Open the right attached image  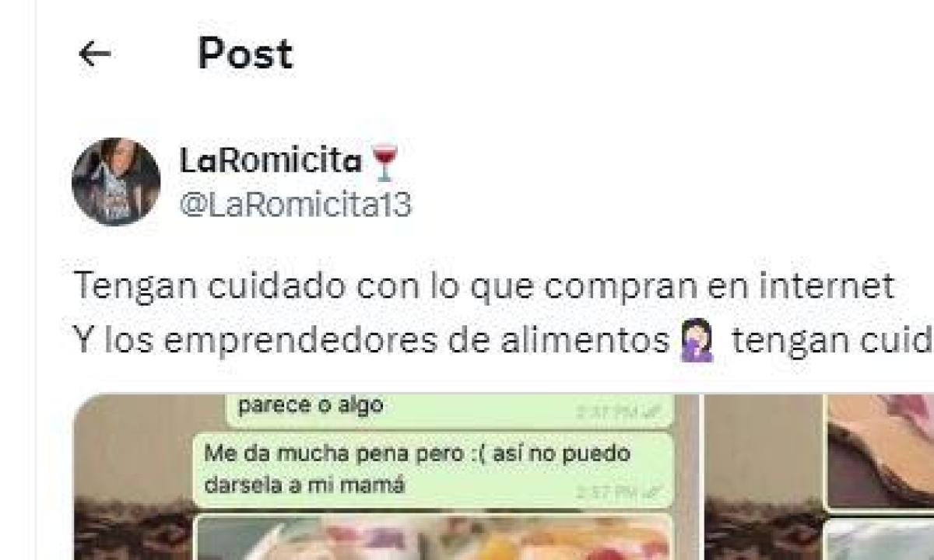coord(820,477)
